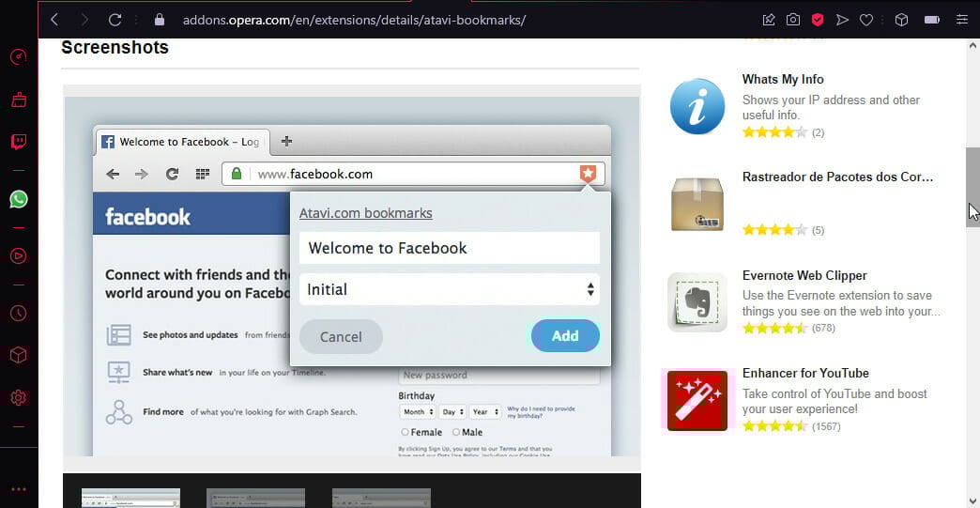
Task: Click the package tracker box icon
Action: click(x=697, y=204)
